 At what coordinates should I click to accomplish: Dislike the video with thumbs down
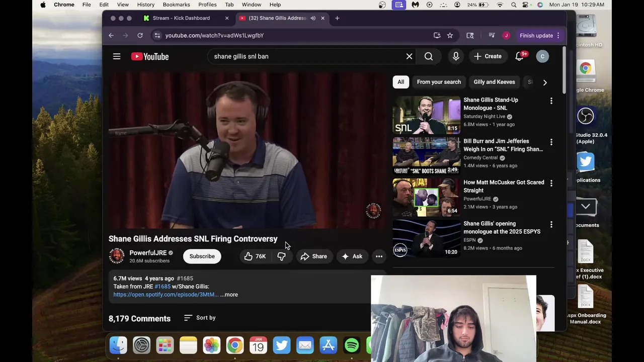(x=282, y=256)
